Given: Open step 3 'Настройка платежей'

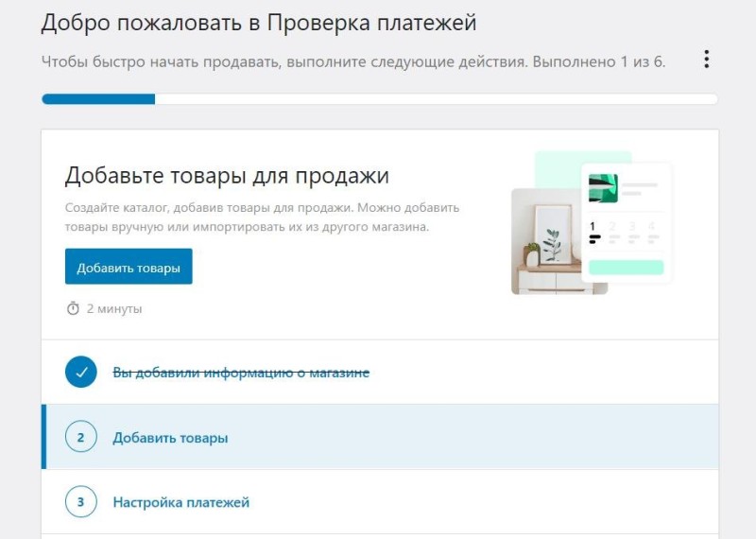Looking at the screenshot, I should (x=181, y=502).
